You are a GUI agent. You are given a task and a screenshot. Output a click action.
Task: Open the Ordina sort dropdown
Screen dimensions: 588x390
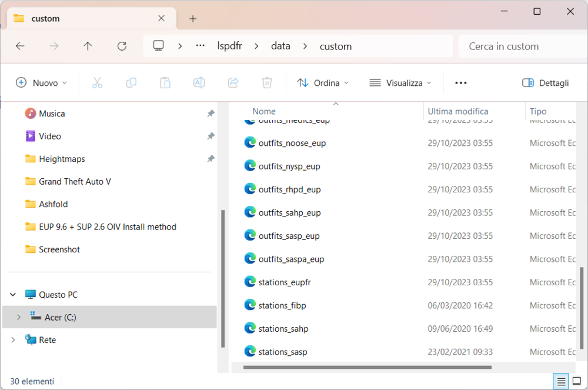pyautogui.click(x=323, y=82)
